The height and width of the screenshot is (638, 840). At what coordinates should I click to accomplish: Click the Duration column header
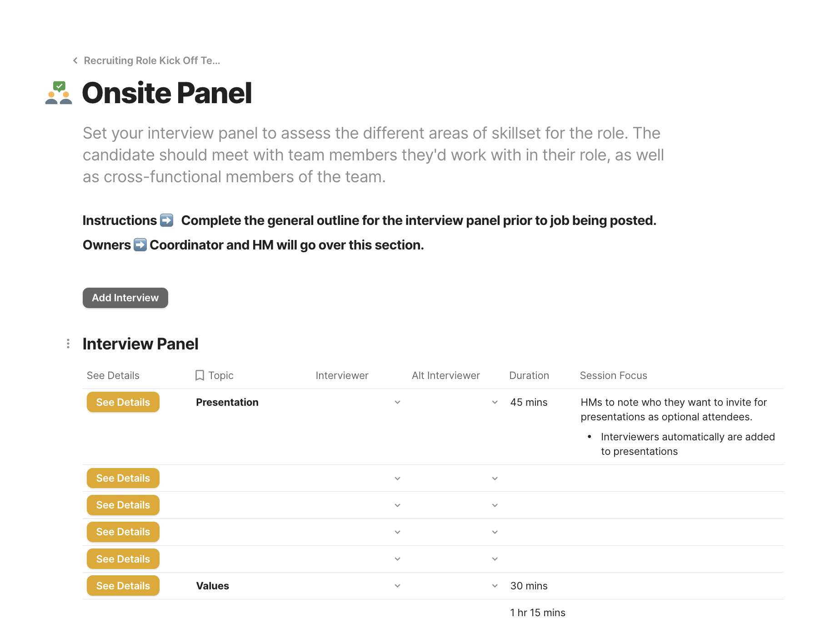[529, 375]
